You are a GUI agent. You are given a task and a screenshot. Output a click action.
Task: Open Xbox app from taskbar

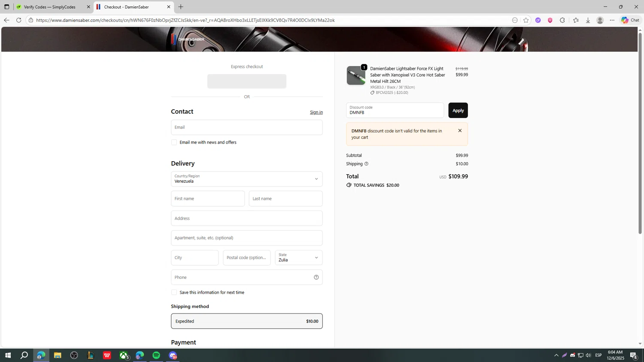pos(124,355)
